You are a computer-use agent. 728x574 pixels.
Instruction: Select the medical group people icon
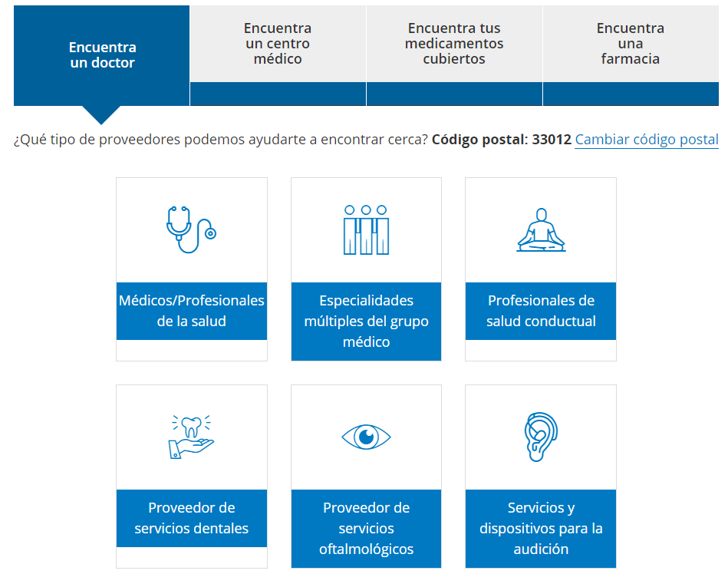click(366, 229)
